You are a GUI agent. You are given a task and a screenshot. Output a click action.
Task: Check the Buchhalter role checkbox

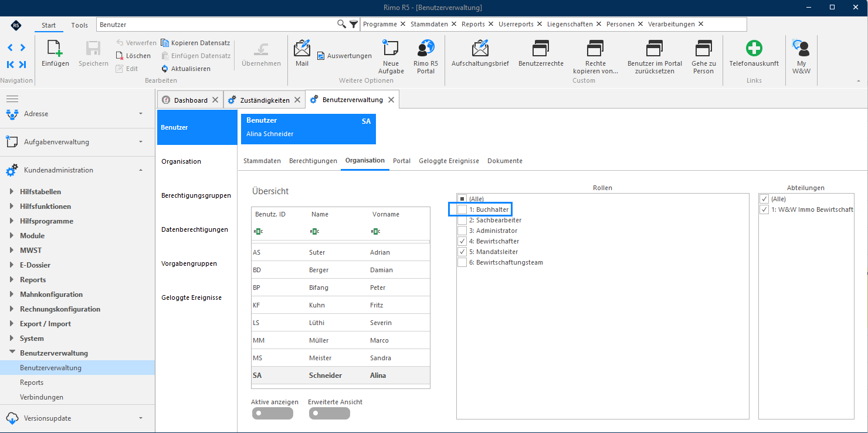coord(462,209)
